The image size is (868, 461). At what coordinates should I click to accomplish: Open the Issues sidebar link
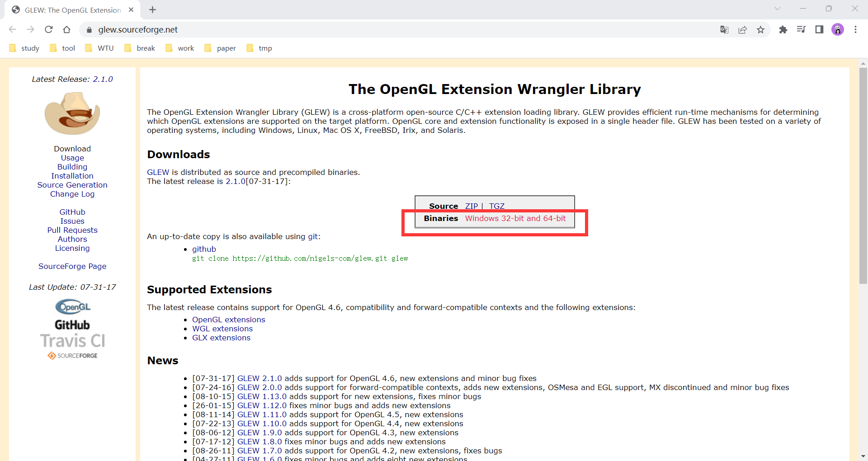pos(72,221)
